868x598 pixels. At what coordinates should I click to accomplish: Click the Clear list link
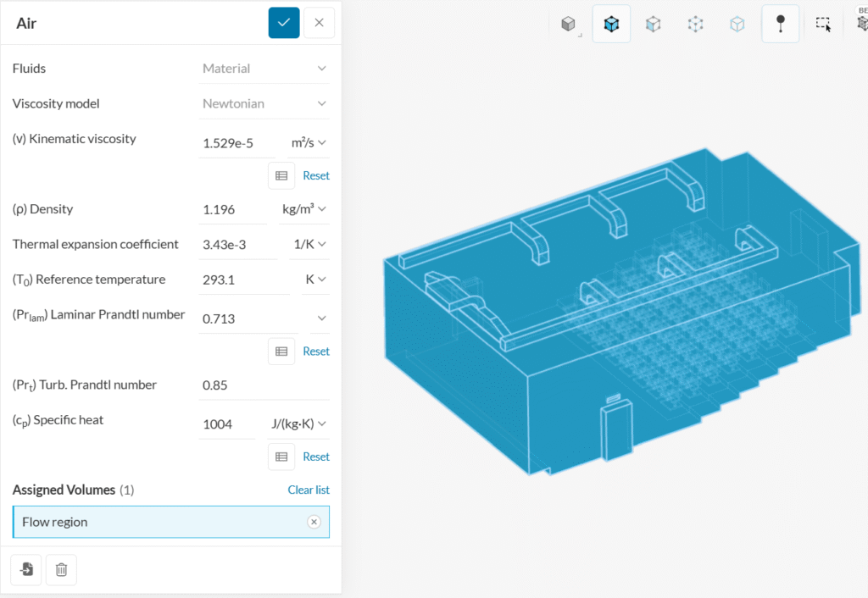(x=309, y=490)
